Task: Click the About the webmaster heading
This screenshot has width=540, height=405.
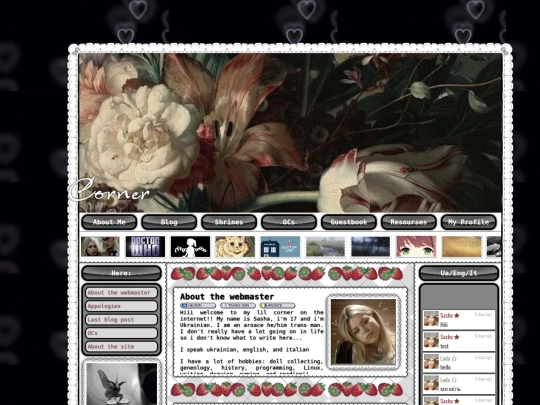Action: [x=227, y=297]
